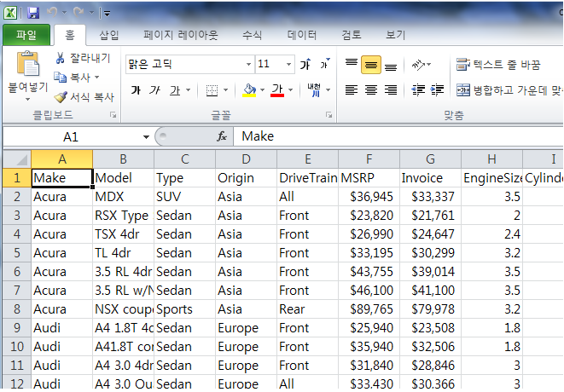Screen dimensions: 564x392
Task: Expand the Name Box dropdown arrow
Action: [146, 136]
